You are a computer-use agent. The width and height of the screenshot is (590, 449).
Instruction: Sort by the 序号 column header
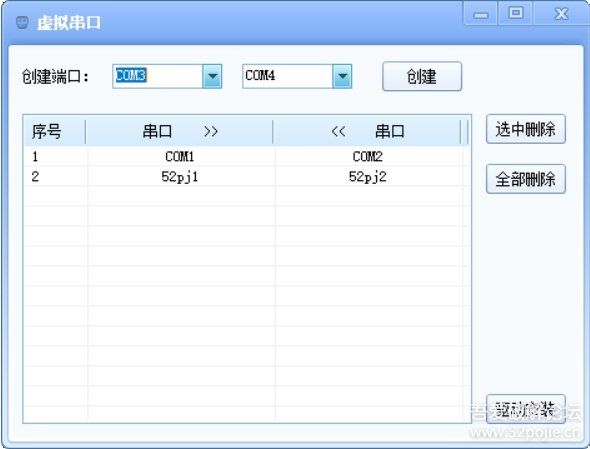coord(55,131)
